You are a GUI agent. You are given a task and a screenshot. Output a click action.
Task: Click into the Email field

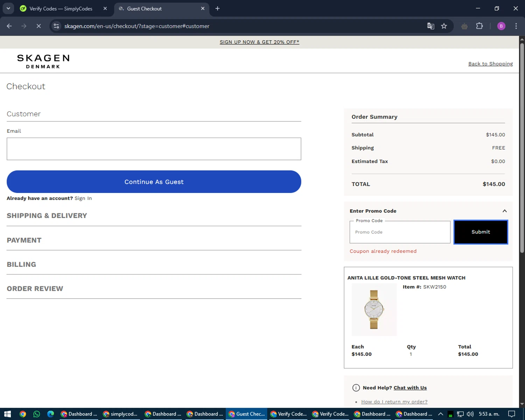154,149
